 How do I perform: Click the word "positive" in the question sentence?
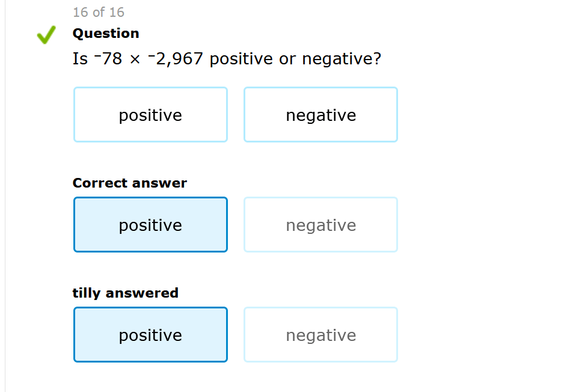click(x=241, y=59)
